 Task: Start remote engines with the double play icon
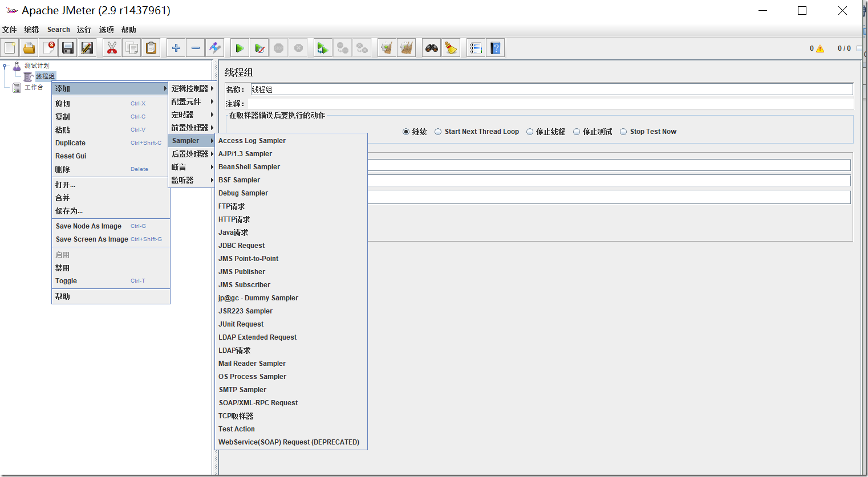(323, 48)
